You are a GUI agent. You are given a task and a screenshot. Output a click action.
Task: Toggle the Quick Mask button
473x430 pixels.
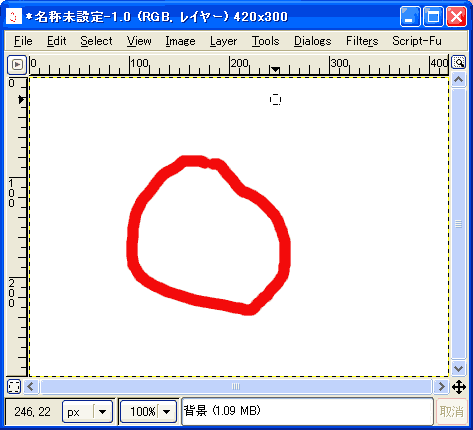pyautogui.click(x=14, y=387)
